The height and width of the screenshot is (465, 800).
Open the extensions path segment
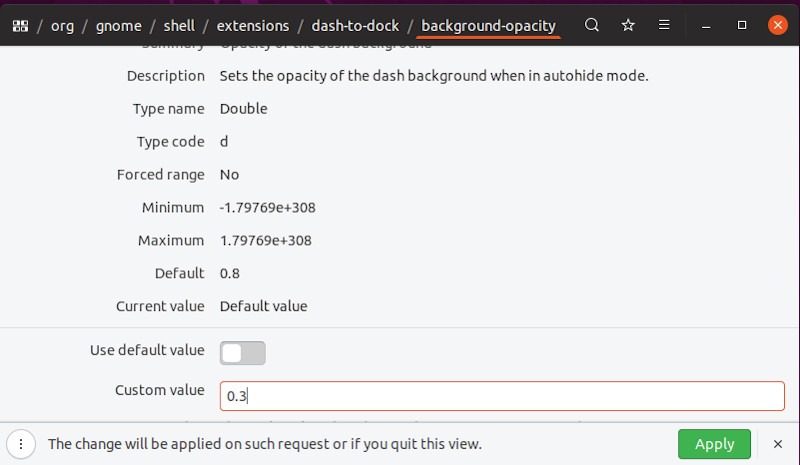[253, 26]
